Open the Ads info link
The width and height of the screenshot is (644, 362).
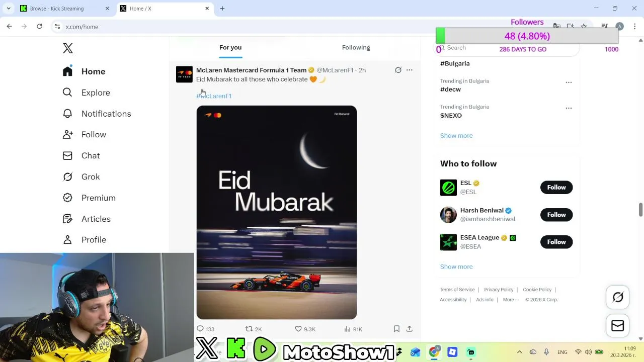(485, 300)
